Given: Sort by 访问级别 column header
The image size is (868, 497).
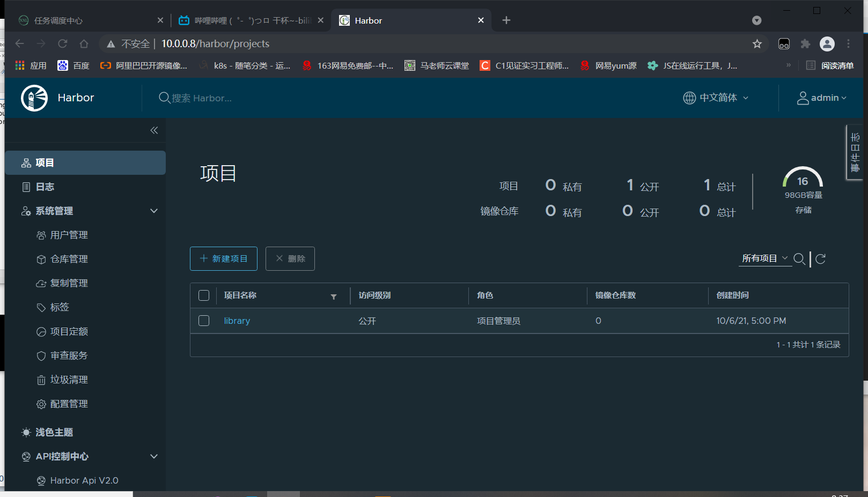Looking at the screenshot, I should (x=374, y=295).
